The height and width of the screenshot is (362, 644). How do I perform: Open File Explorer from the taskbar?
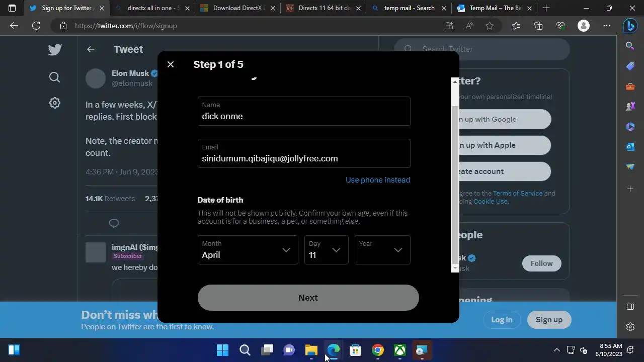pos(311,350)
